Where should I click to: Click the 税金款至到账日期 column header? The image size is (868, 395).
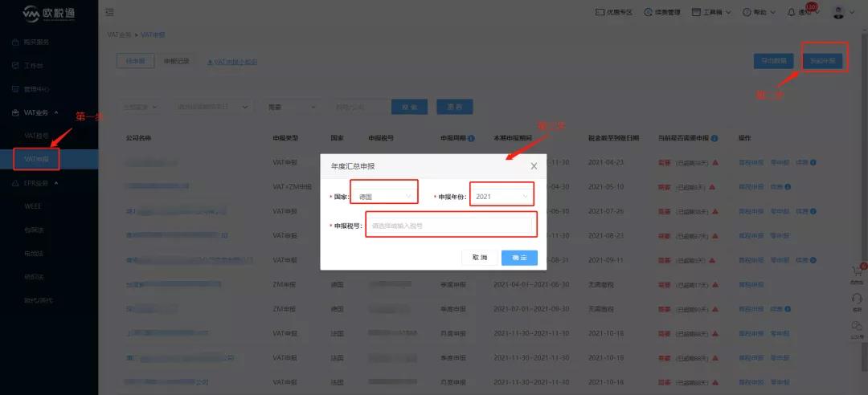tap(613, 138)
